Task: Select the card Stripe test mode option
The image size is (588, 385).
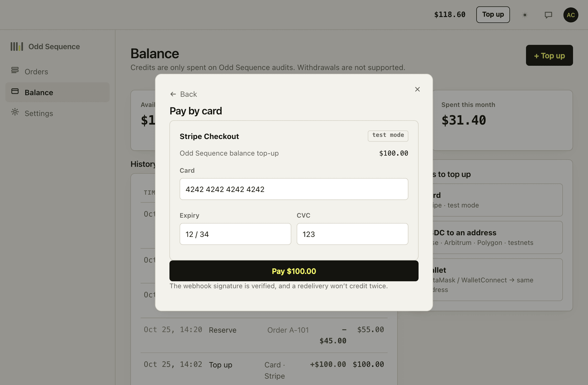Action: coord(498,200)
